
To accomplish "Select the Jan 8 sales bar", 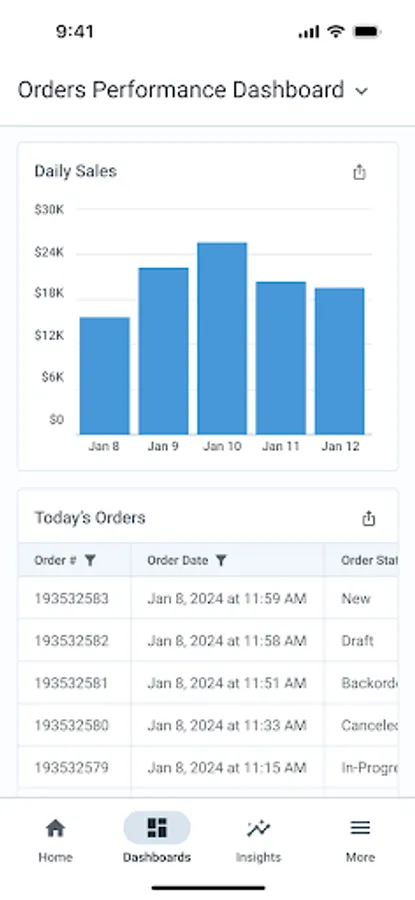I will tap(104, 375).
